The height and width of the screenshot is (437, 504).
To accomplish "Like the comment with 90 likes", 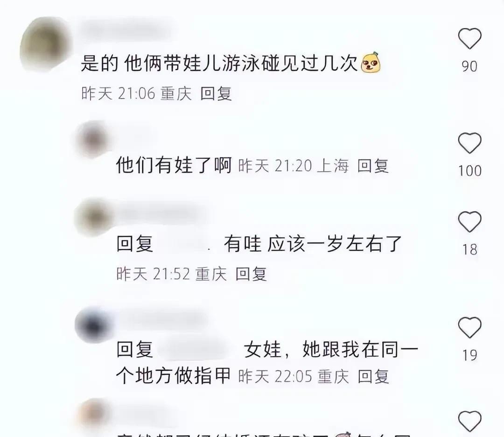I will [469, 39].
